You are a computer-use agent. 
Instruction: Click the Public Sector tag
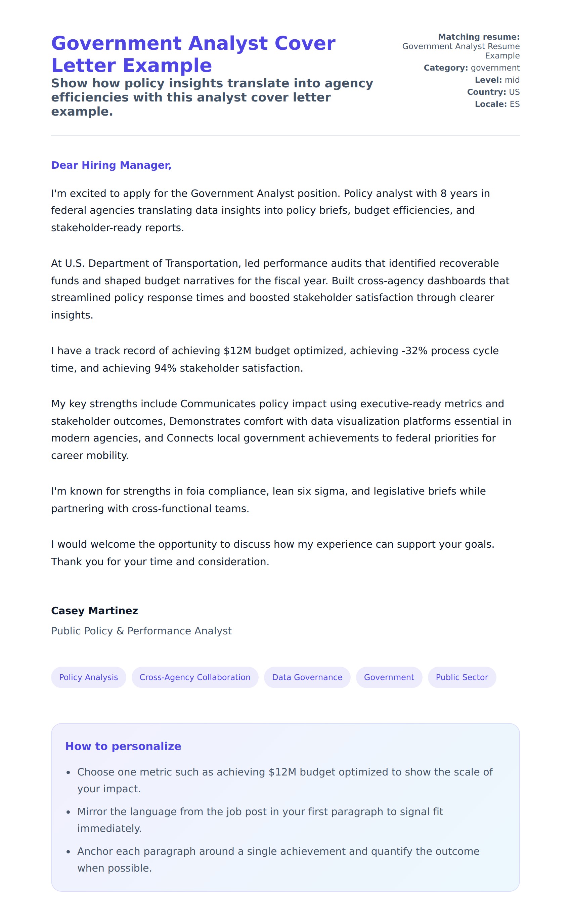[x=462, y=677]
